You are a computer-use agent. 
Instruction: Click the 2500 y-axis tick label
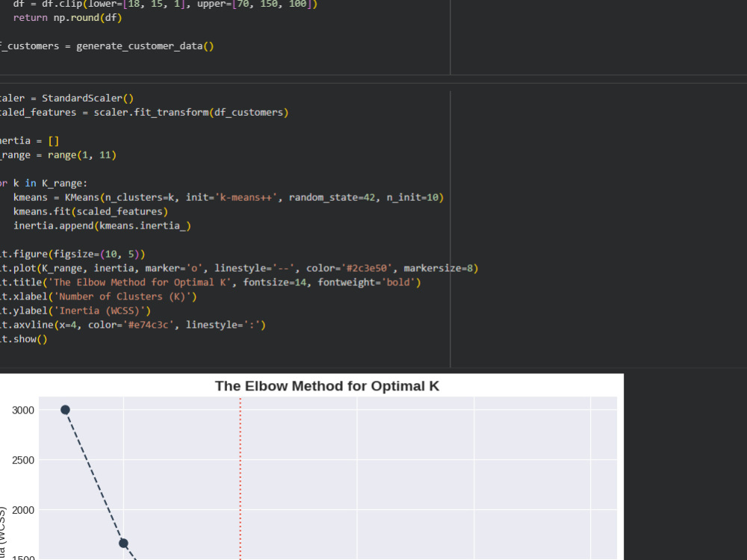click(23, 460)
